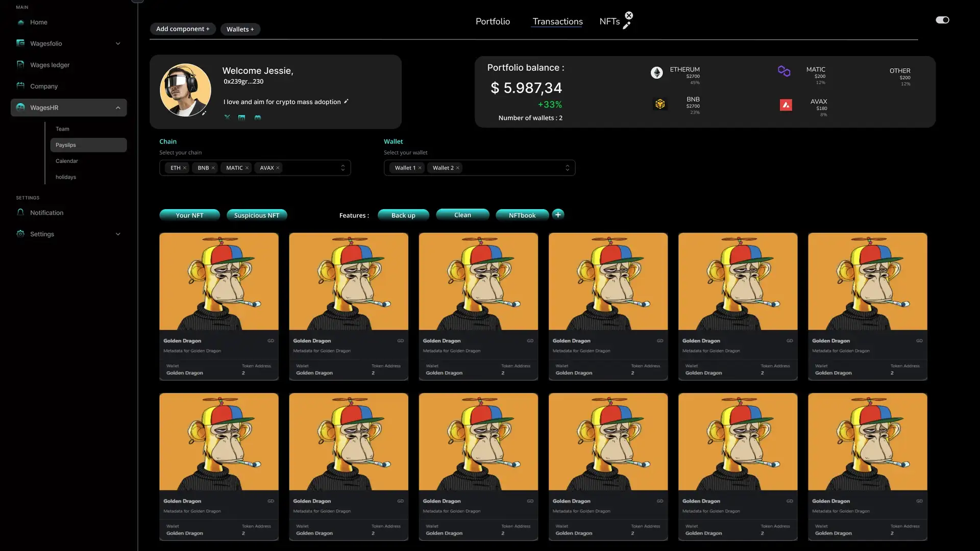Click the MATIC Polygon icon

click(784, 71)
